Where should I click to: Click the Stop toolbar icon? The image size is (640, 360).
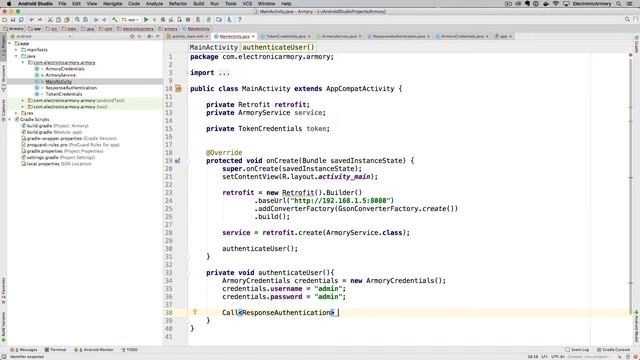[x=188, y=20]
